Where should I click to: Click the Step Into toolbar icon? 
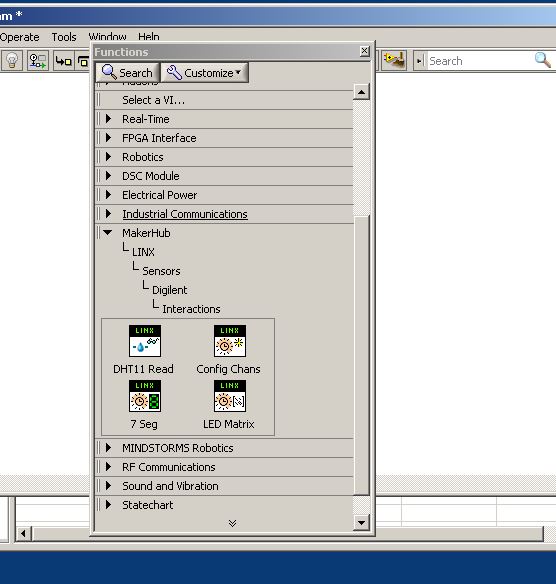coord(63,61)
